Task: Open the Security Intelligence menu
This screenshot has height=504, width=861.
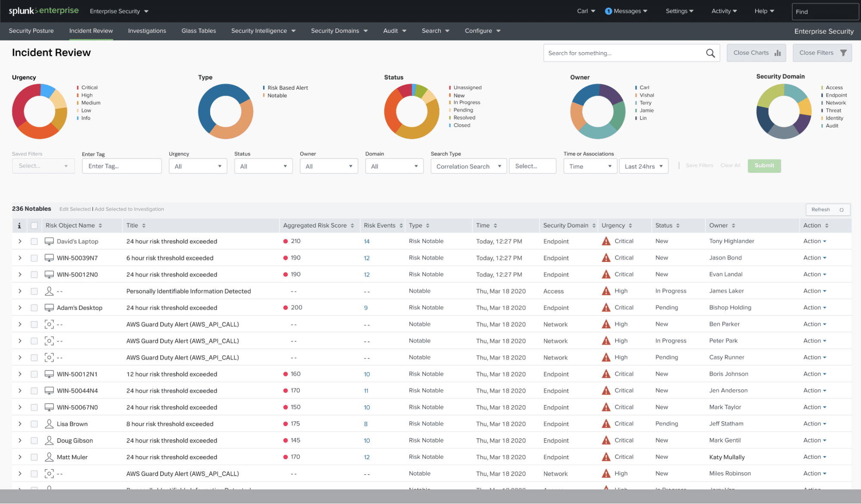Action: [263, 30]
